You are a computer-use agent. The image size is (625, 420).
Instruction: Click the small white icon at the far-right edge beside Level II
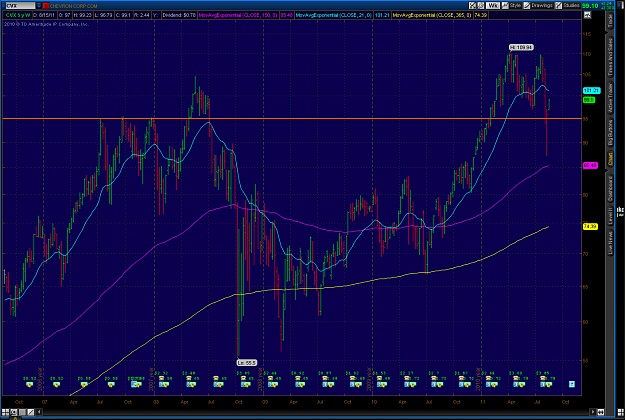(620, 211)
